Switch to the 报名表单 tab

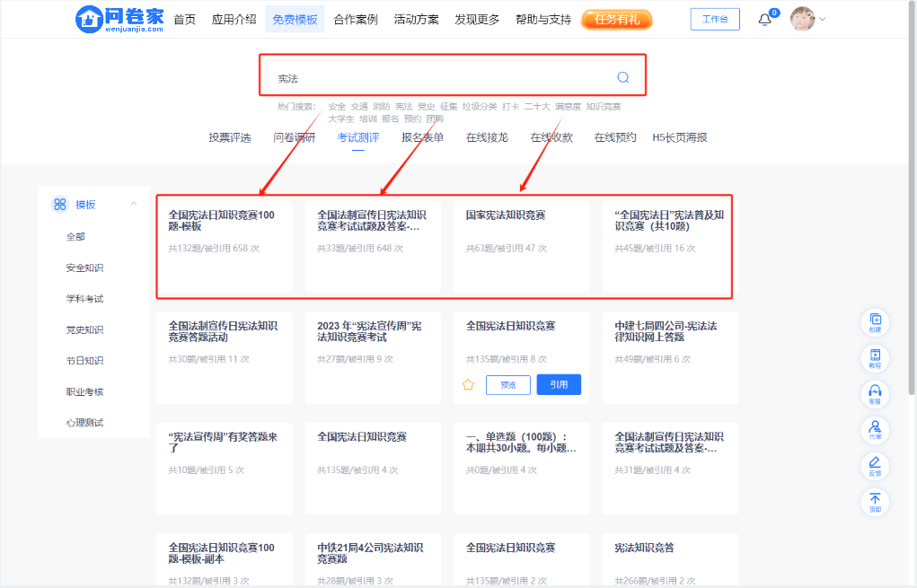422,137
